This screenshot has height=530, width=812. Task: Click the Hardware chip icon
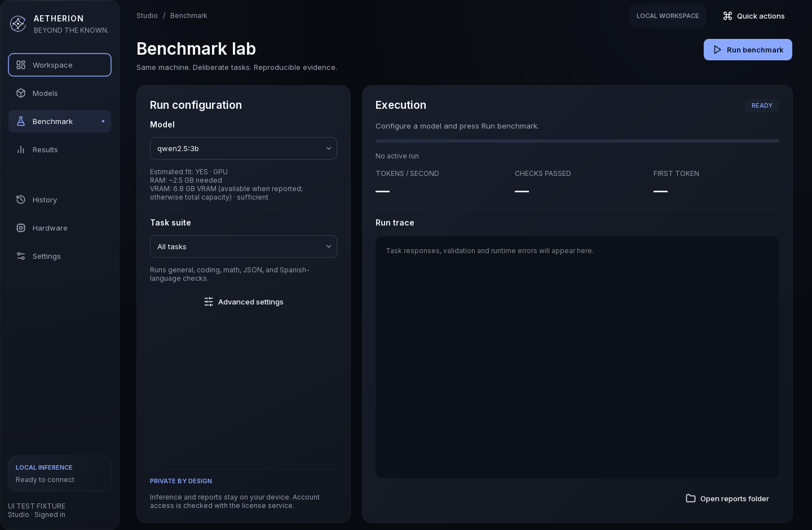pyautogui.click(x=21, y=228)
